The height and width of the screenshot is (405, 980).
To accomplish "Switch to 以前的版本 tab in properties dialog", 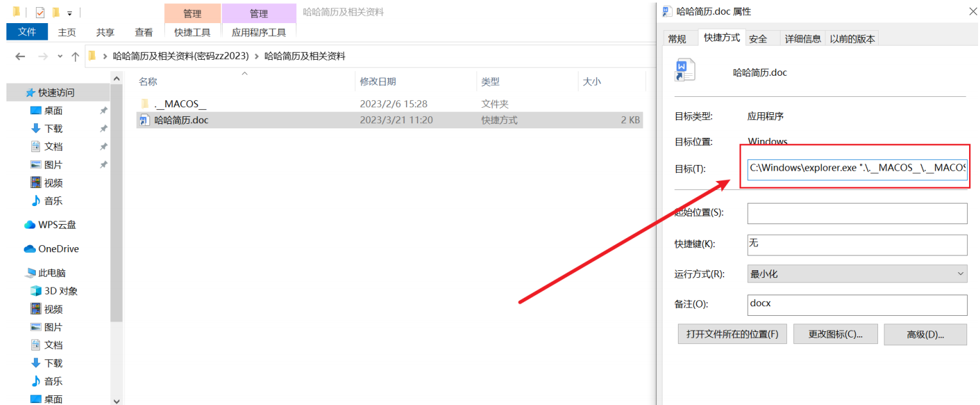I will (x=852, y=39).
